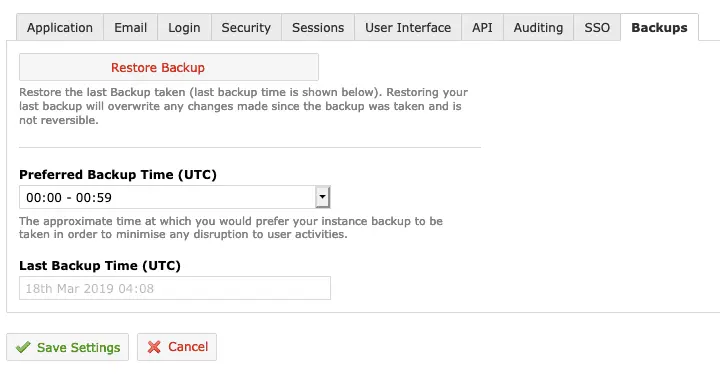Cancel the changes with Cancel button
This screenshot has width=720, height=375.
click(177, 347)
